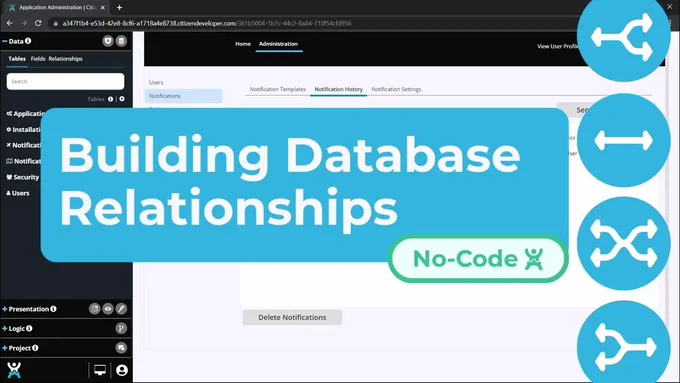Click the first round icon in Presentation row

(x=94, y=309)
